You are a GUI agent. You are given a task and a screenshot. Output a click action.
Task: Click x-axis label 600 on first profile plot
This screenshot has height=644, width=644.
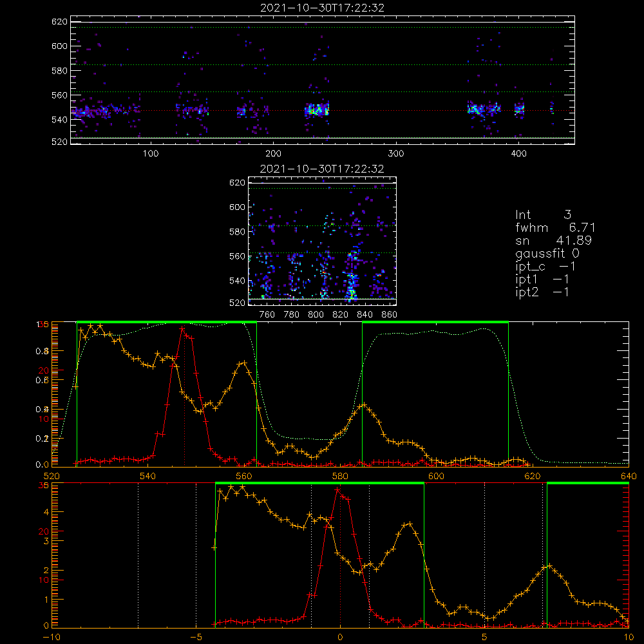point(436,477)
